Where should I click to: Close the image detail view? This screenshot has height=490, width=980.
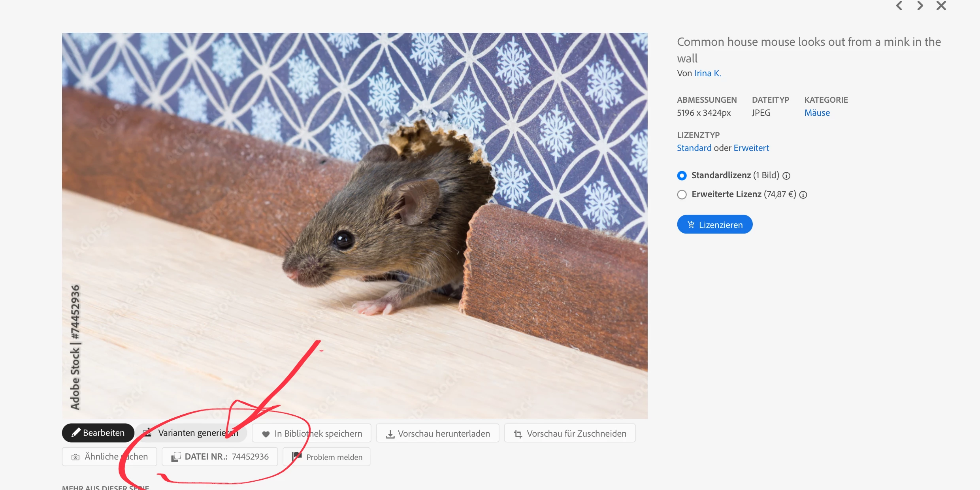pos(941,6)
